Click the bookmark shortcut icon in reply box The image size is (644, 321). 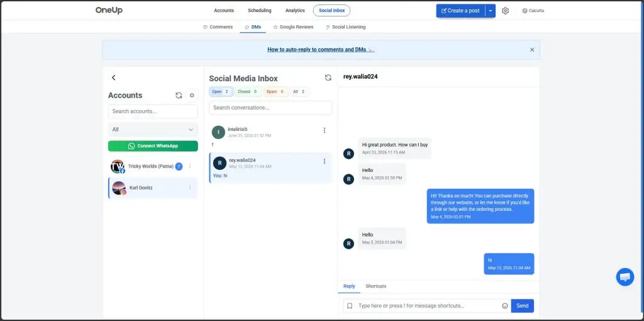click(350, 306)
